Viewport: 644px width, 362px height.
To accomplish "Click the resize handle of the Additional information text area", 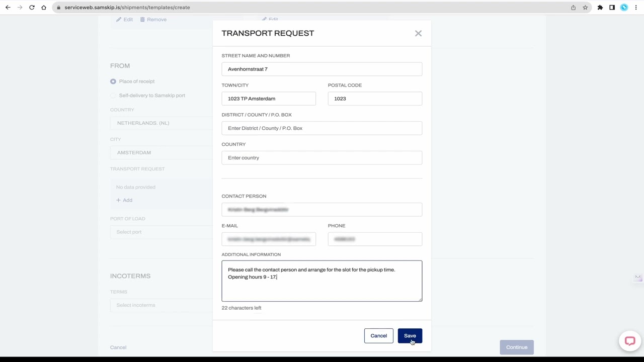I will point(420,299).
